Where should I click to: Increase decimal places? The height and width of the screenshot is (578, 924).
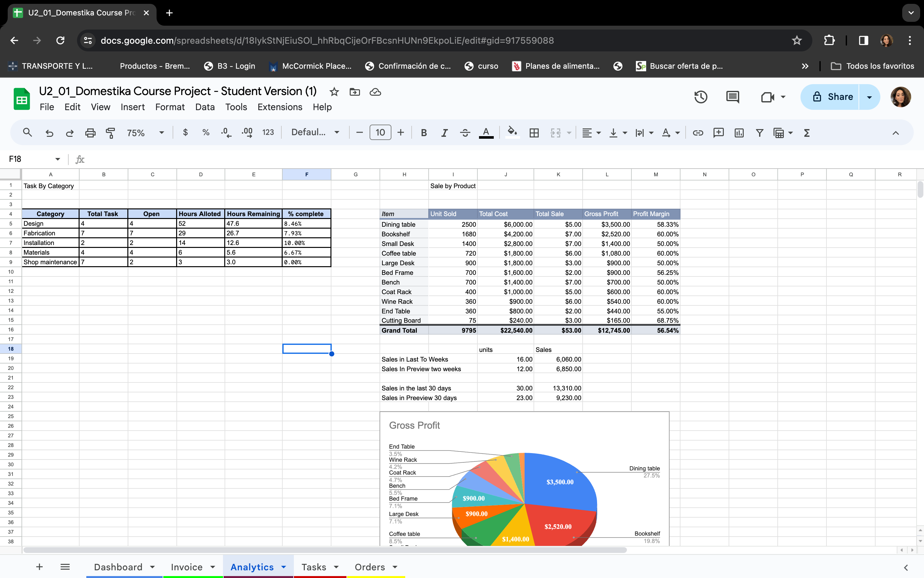click(247, 133)
